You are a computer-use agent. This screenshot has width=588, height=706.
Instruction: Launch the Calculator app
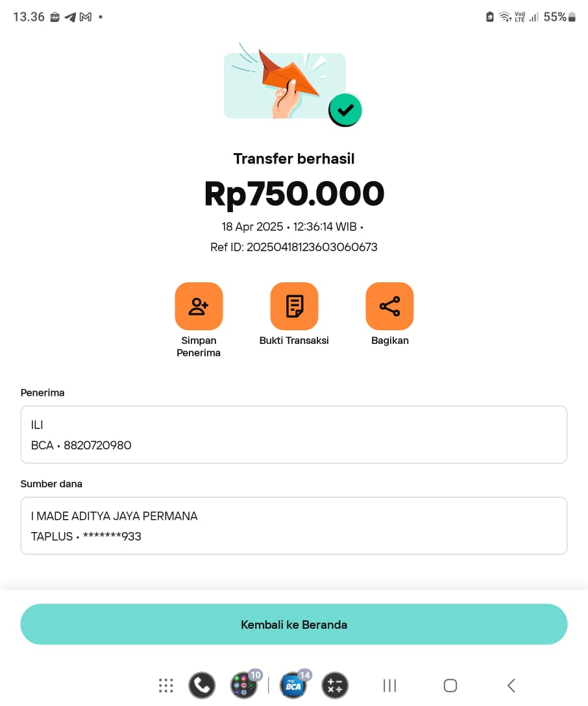(335, 685)
